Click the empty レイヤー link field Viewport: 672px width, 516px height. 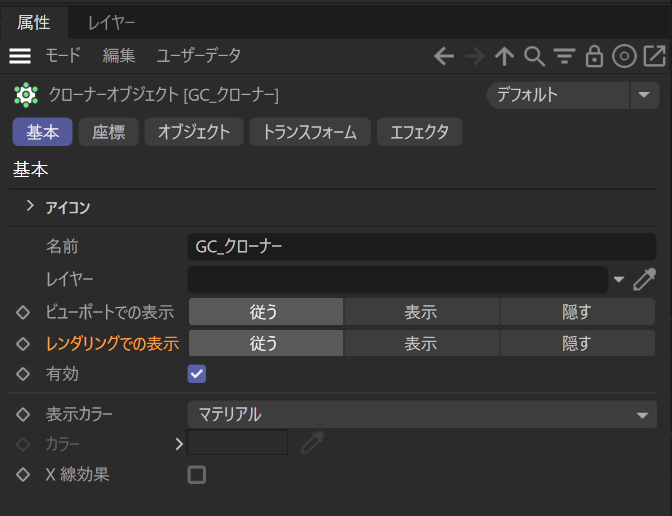[398, 279]
